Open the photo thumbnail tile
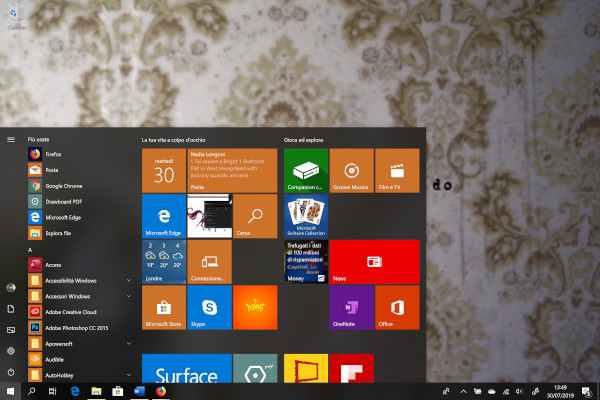 tap(209, 216)
